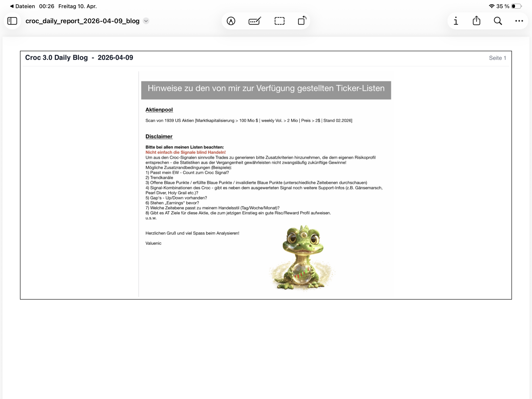The width and height of the screenshot is (532, 399).
Task: Click the grey Ticker-Listen banner
Action: 266,90
